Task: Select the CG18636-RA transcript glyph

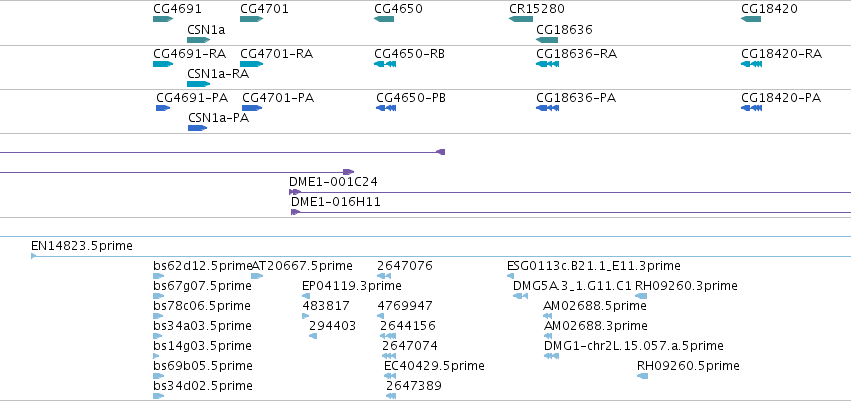Action: click(547, 64)
